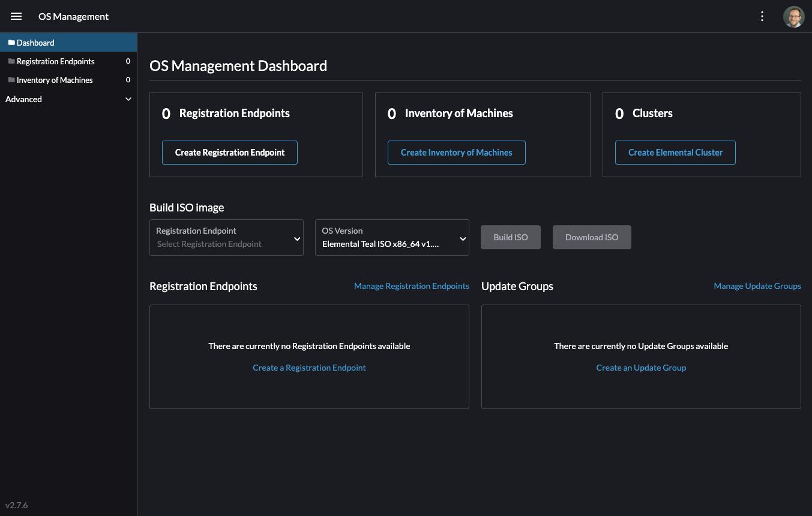Follow the Create an Update Group link
This screenshot has height=516, width=812.
641,368
